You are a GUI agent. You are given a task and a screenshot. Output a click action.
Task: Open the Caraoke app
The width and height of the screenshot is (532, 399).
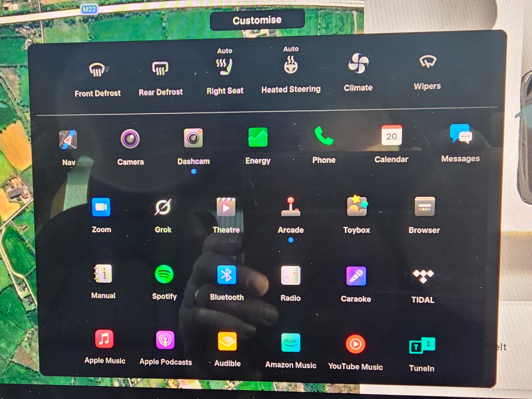point(356,276)
